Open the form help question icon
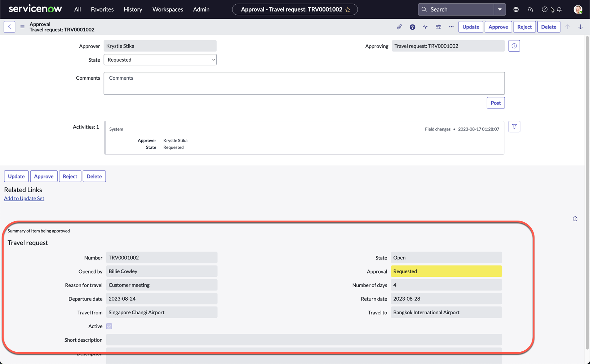 click(x=412, y=27)
